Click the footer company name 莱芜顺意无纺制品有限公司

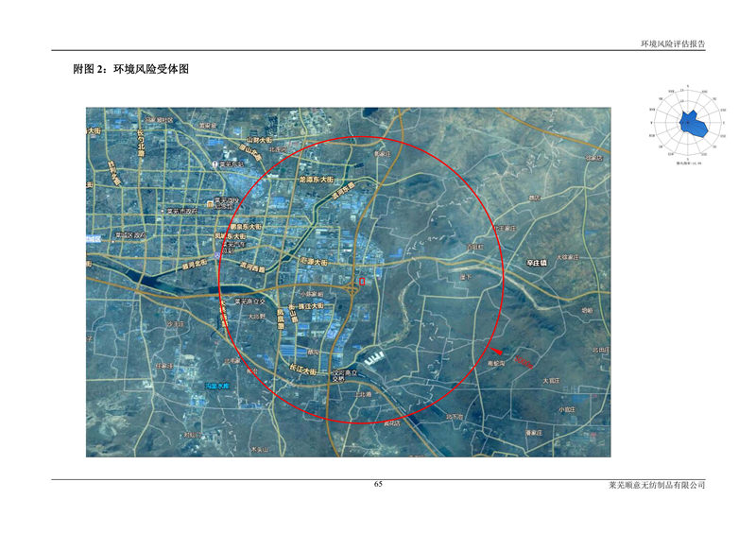point(657,485)
